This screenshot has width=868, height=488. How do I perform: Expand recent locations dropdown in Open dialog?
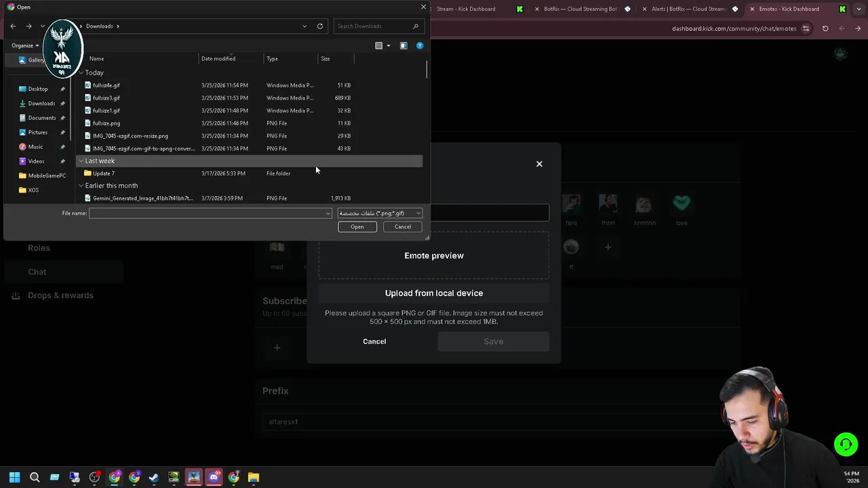[43, 26]
